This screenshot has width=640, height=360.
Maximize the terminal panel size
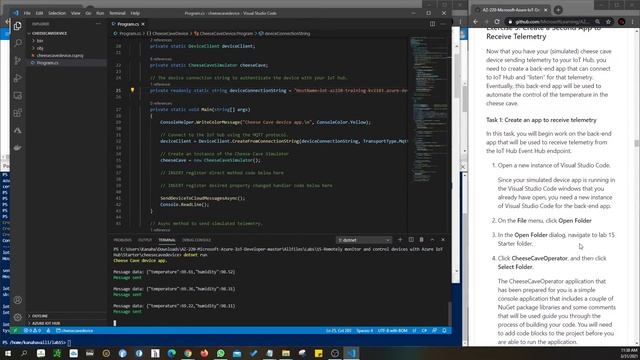coord(432,240)
